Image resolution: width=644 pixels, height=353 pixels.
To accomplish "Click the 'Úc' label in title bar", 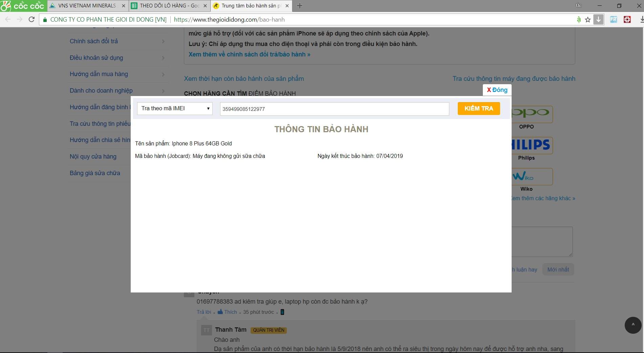I will click(x=579, y=5).
